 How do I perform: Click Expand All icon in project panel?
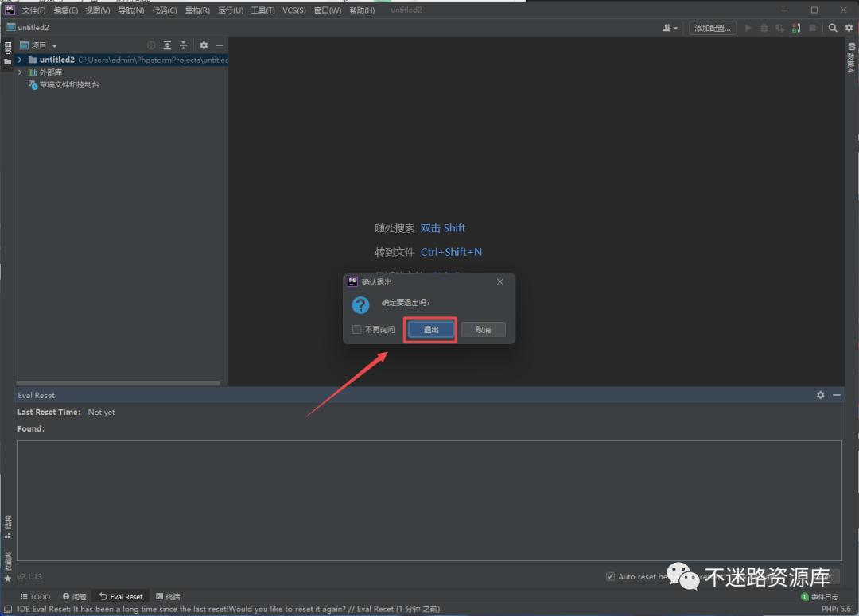tap(167, 45)
